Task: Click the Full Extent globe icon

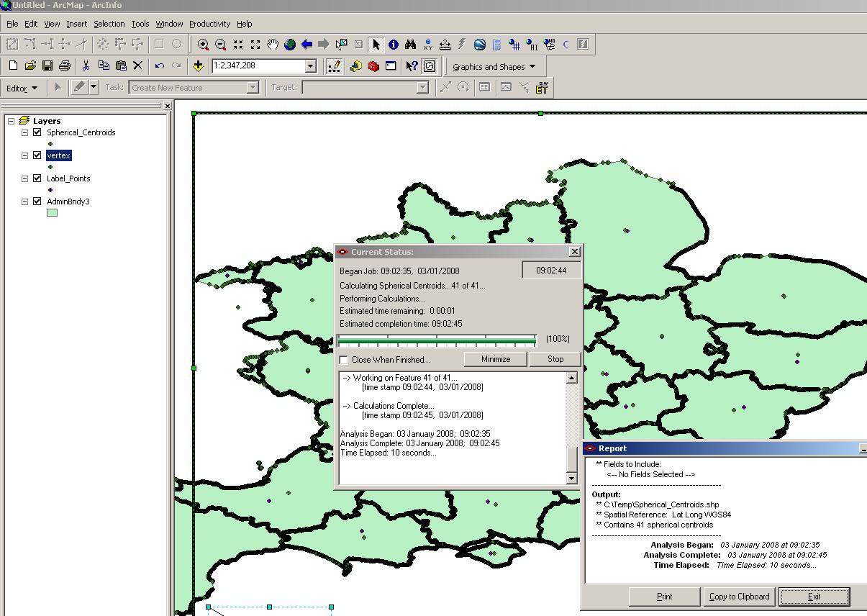Action: [290, 45]
